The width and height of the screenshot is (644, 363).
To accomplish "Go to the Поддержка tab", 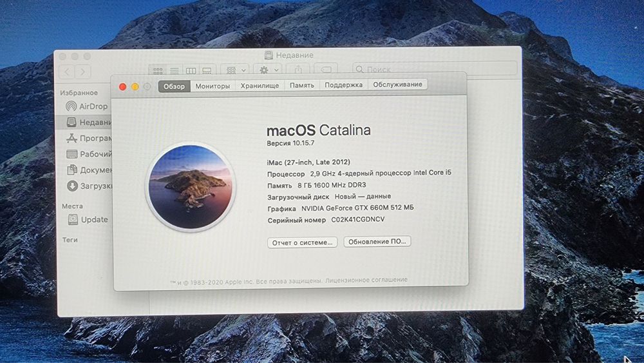I will click(x=343, y=84).
